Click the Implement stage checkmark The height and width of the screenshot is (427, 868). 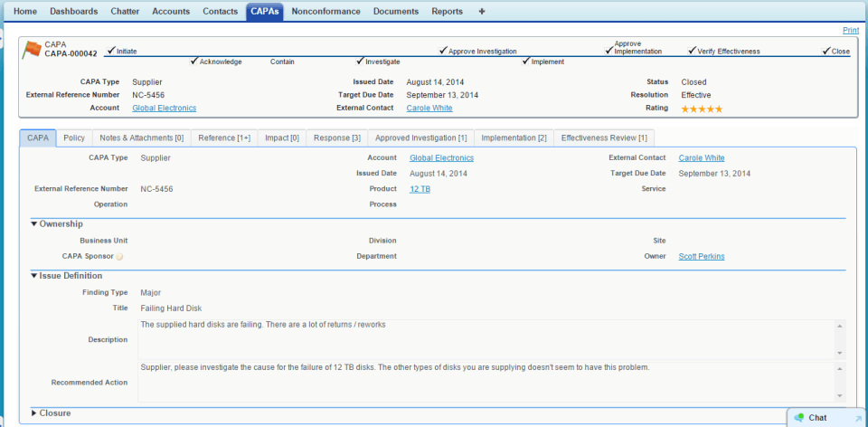click(526, 61)
